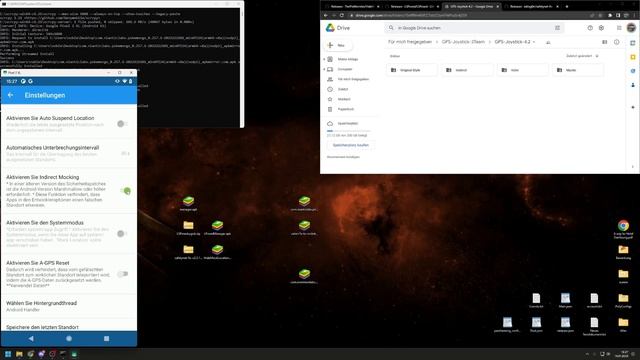The width and height of the screenshot is (640, 360).
Task: Switch Drive layout view icon
Action: tap(604, 42)
